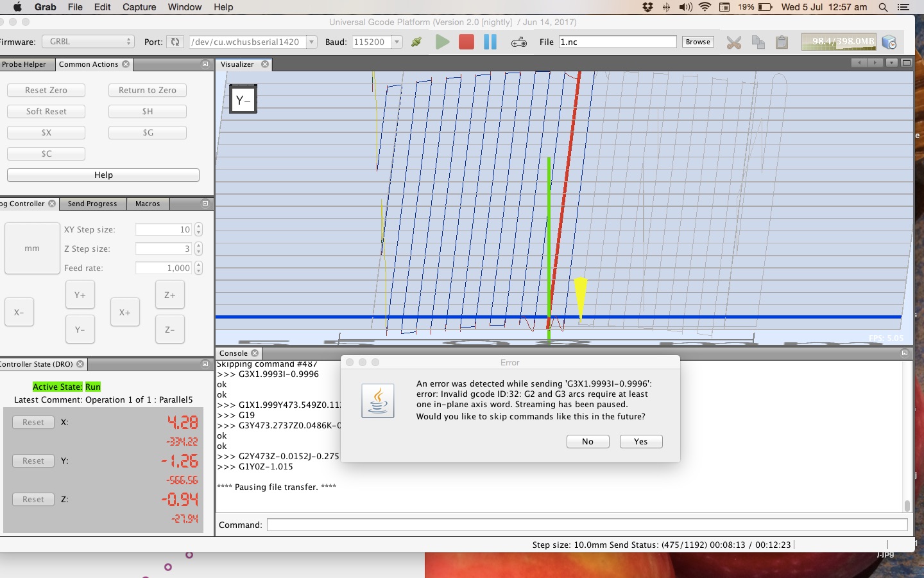The image size is (924, 578).
Task: Click the Return to Zero button
Action: [147, 91]
